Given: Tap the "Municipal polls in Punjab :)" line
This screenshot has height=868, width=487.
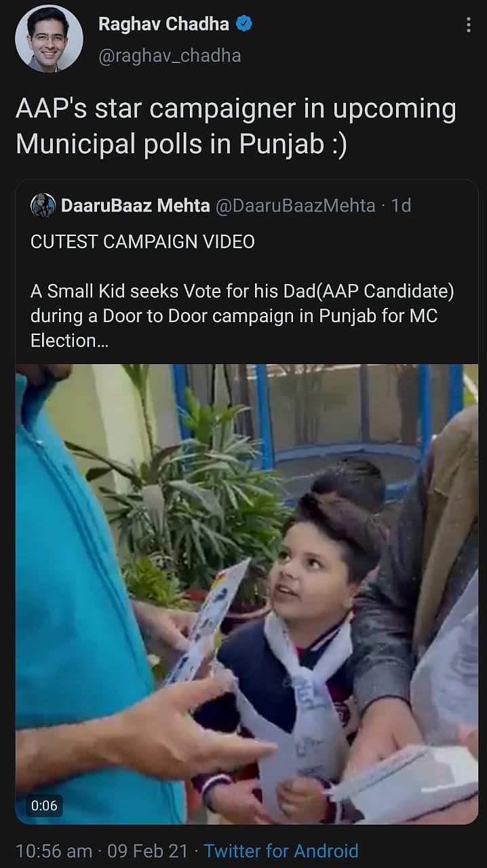Looking at the screenshot, I should [181, 144].
